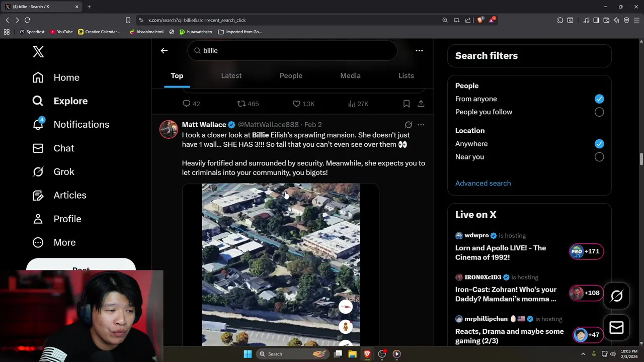The height and width of the screenshot is (362, 644).
Task: Like the post with 1.3K likes
Action: point(303,104)
